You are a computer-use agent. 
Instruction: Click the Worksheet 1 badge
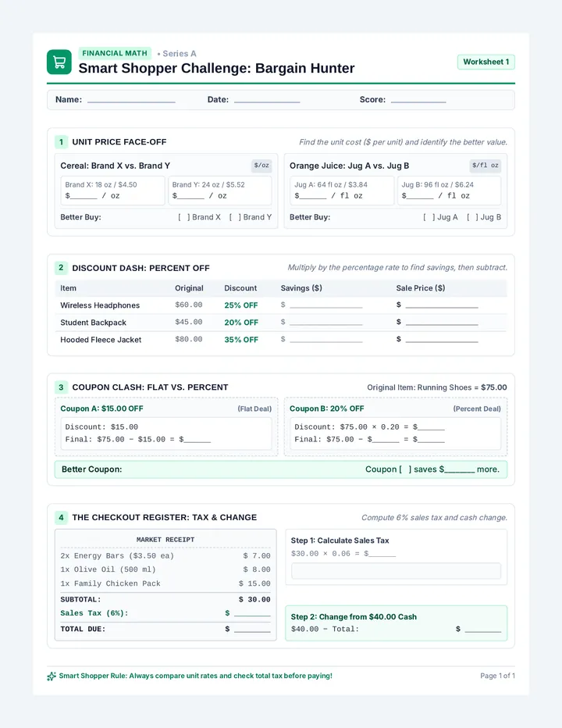tap(486, 62)
